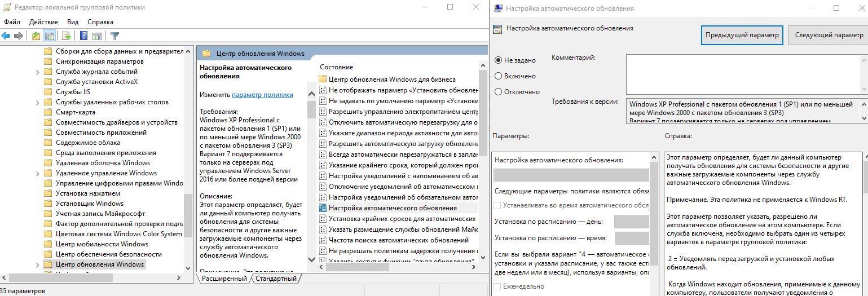Open 'Установка по расписанию — день' dropdown
Viewport: 868px width, 296px height.
tap(632, 222)
